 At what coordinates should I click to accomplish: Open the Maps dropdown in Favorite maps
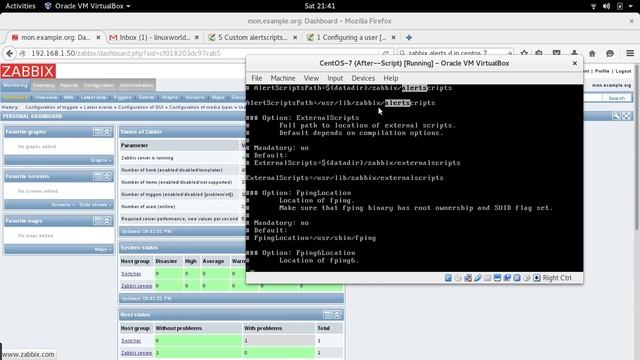103,249
